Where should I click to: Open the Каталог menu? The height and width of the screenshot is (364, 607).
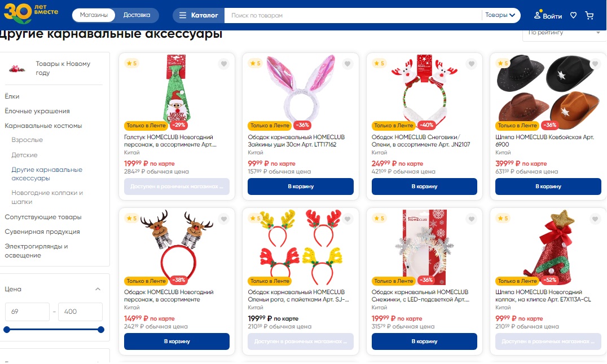click(x=199, y=15)
